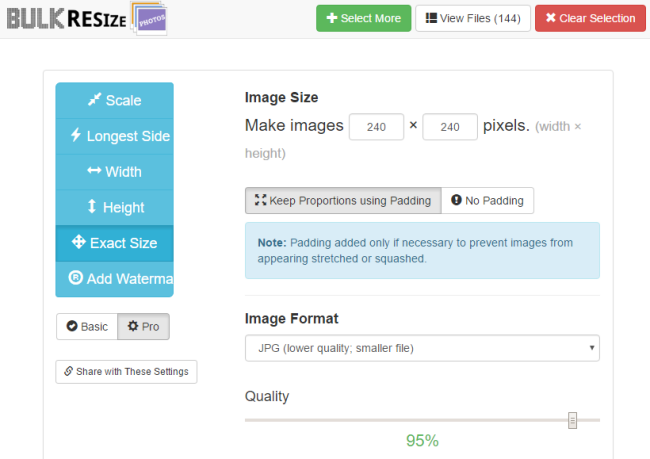The image size is (650, 459).
Task: Click the plus icon on Select More
Action: point(332,18)
